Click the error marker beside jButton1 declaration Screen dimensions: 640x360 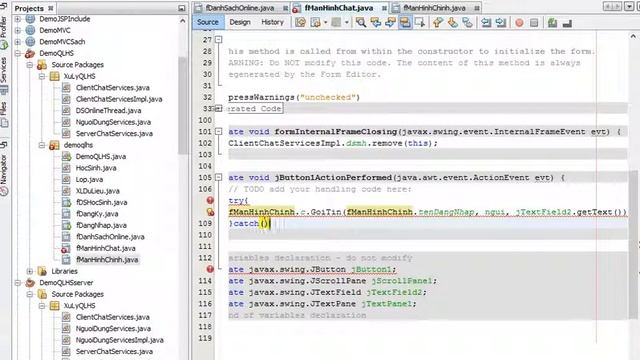click(210, 269)
